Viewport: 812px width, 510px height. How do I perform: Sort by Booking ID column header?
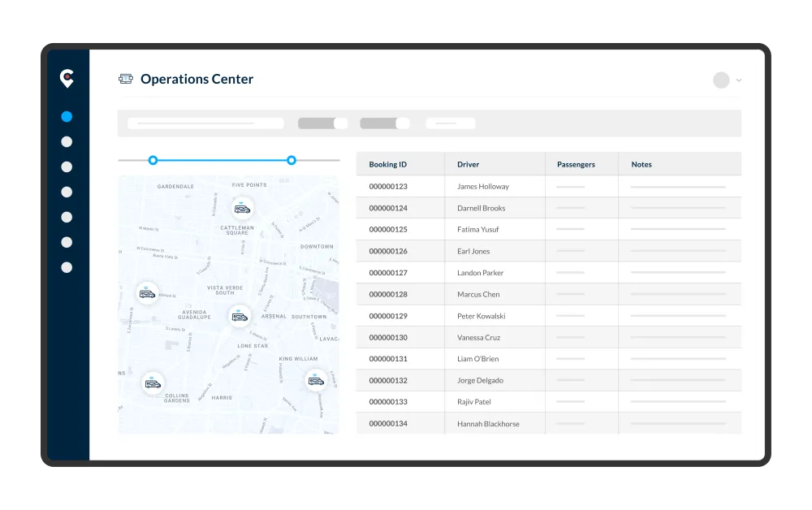pyautogui.click(x=388, y=164)
